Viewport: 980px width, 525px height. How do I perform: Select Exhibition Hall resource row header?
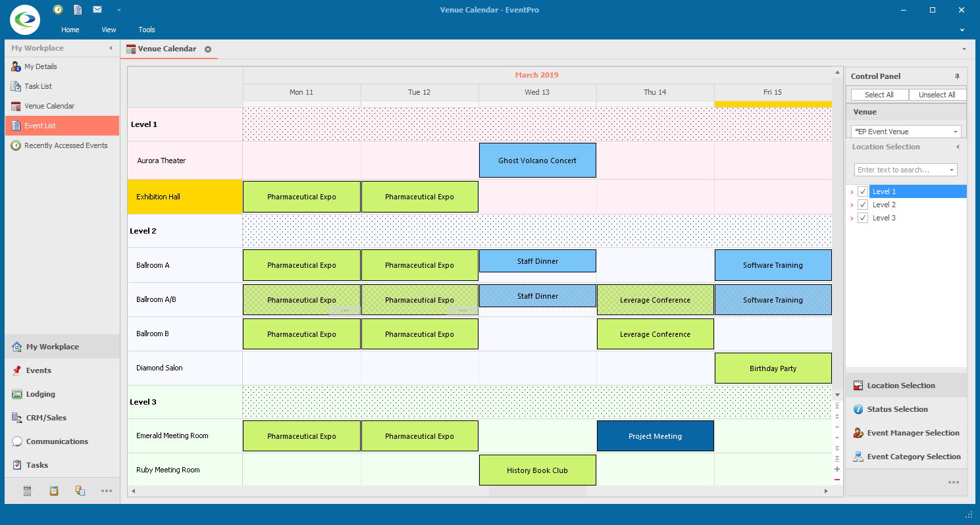185,197
